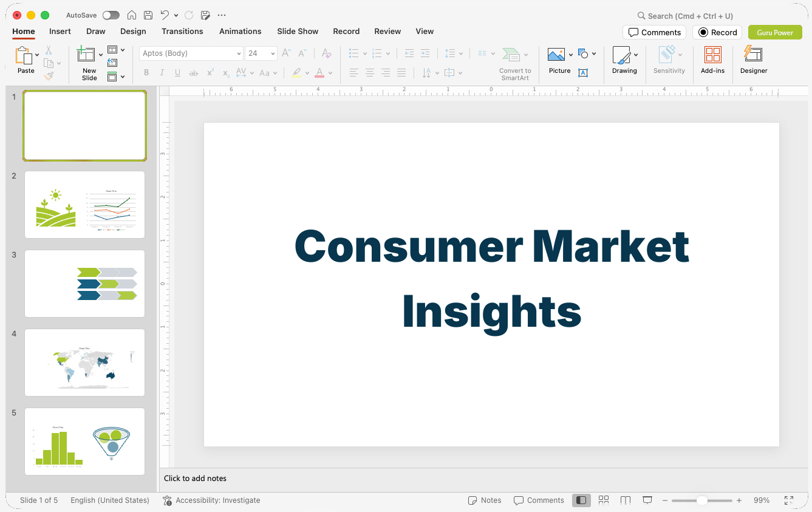The height and width of the screenshot is (512, 812).
Task: Select the Format Painter brush icon
Action: point(49,76)
